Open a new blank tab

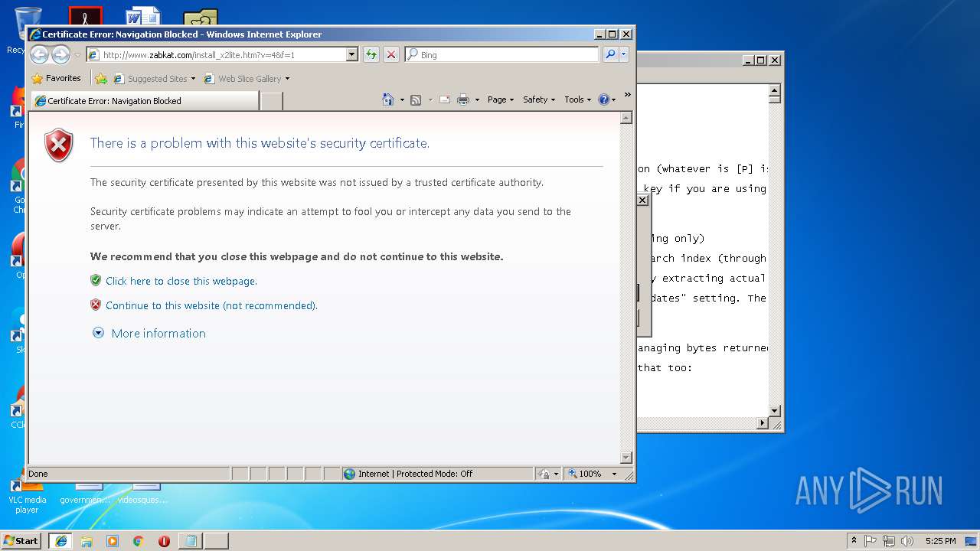(272, 101)
